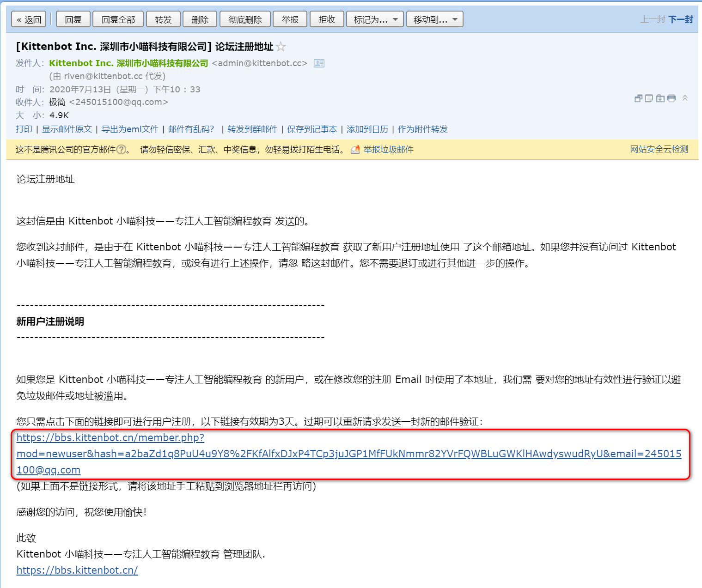Click 转发到群邮件 link

point(252,129)
